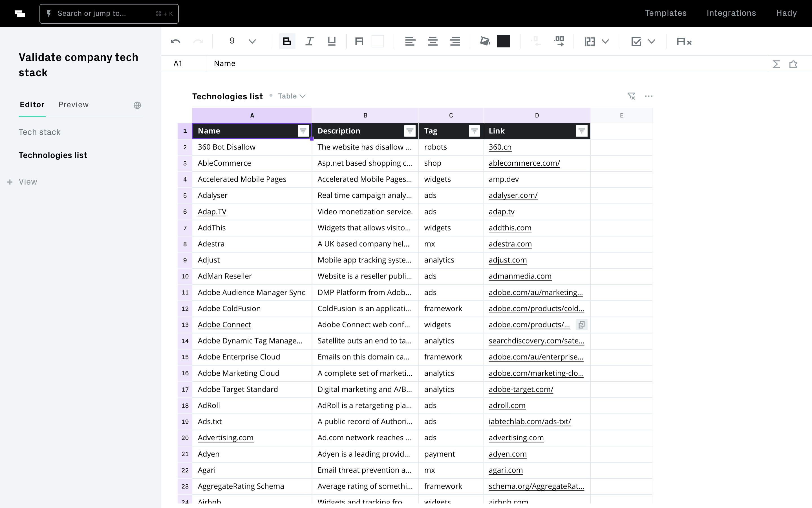Click the Search or jump to field
This screenshot has width=812, height=508.
point(109,14)
